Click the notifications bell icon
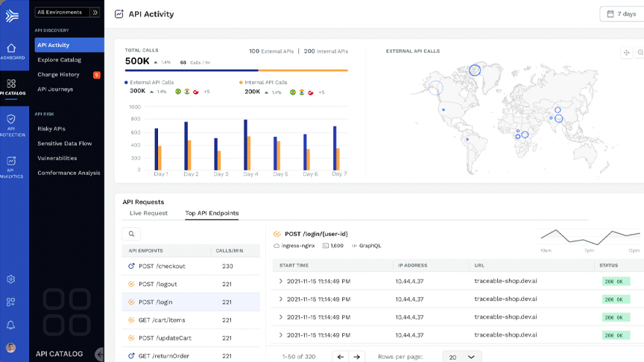 [10, 325]
